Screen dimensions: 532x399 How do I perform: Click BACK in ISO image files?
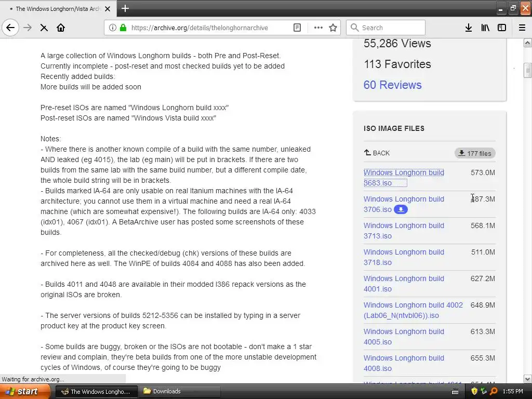[x=377, y=153]
